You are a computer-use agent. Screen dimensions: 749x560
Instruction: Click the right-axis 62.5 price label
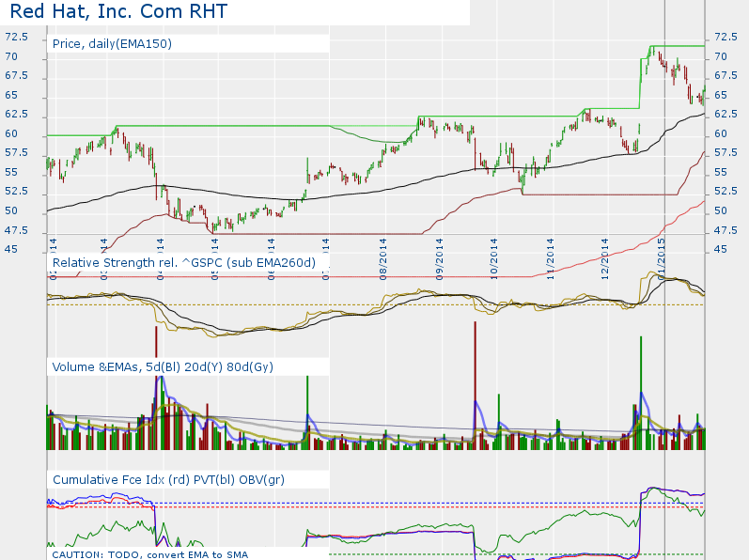(726, 114)
